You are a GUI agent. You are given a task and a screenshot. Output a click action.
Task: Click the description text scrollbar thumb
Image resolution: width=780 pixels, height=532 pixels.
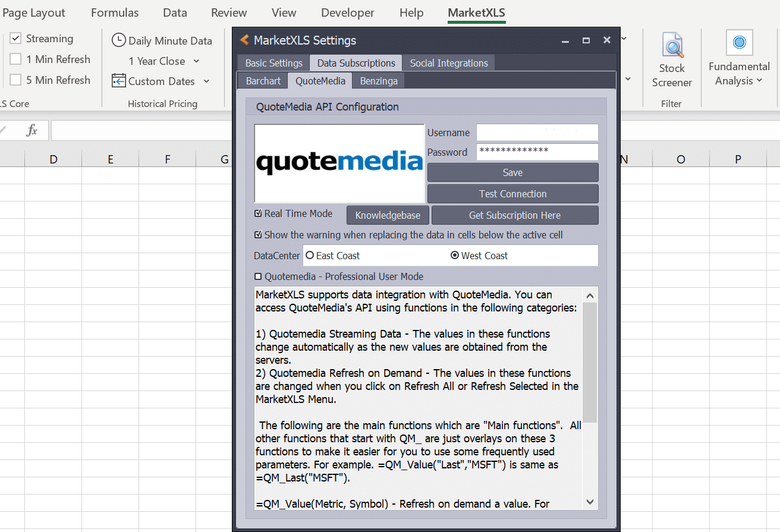(x=590, y=363)
